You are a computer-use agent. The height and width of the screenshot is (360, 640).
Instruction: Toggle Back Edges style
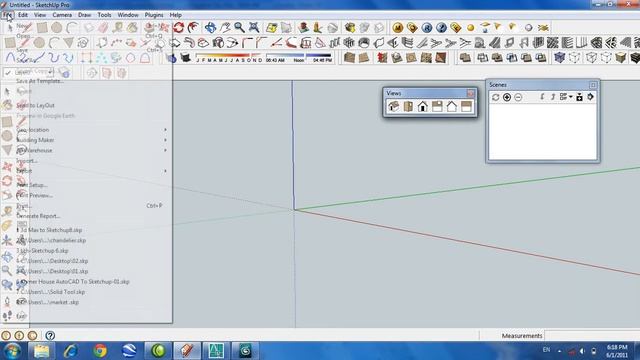575,58
